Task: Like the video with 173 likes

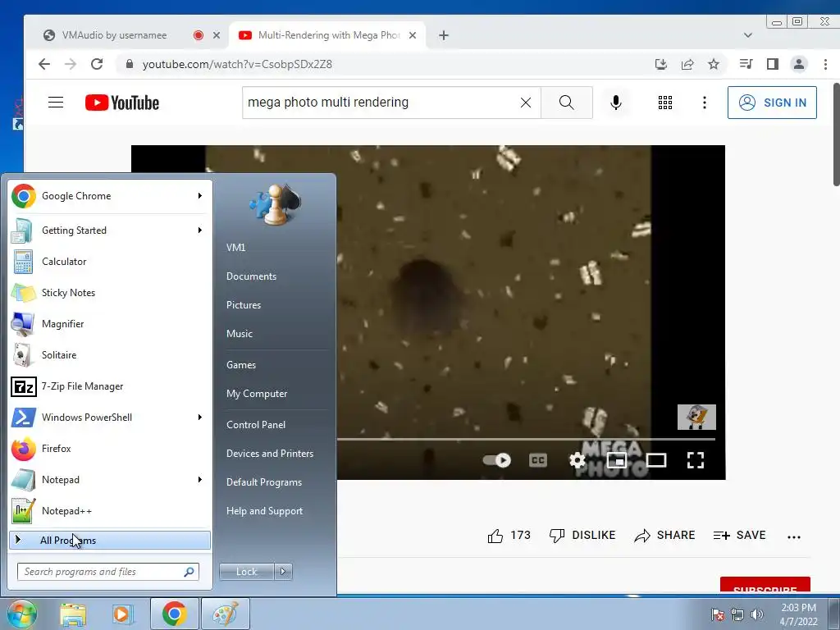Action: [x=509, y=535]
